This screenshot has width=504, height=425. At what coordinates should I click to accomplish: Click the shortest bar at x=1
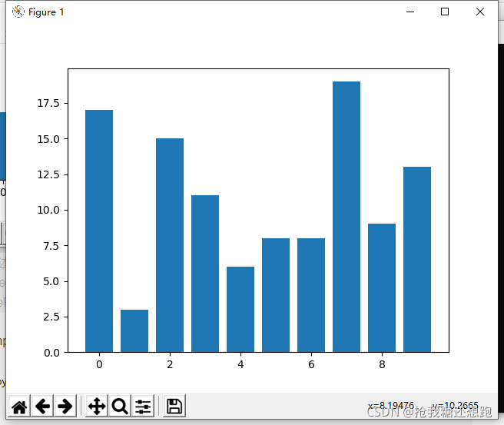134,330
